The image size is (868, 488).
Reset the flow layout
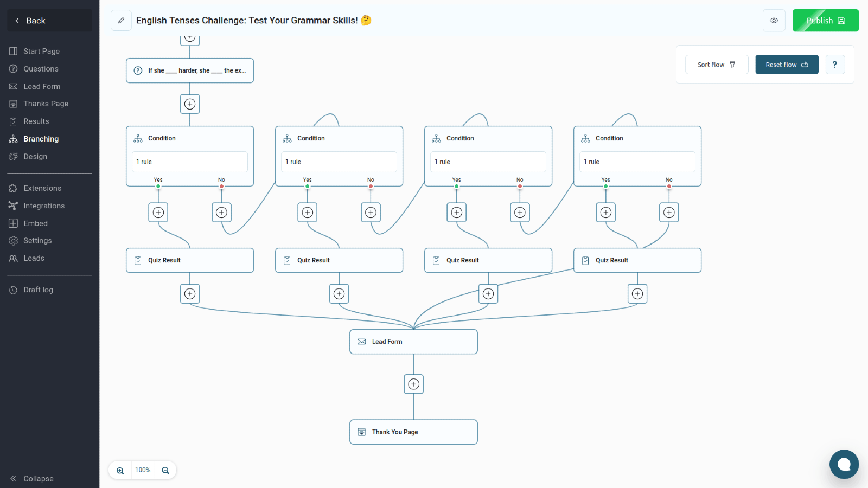click(787, 65)
